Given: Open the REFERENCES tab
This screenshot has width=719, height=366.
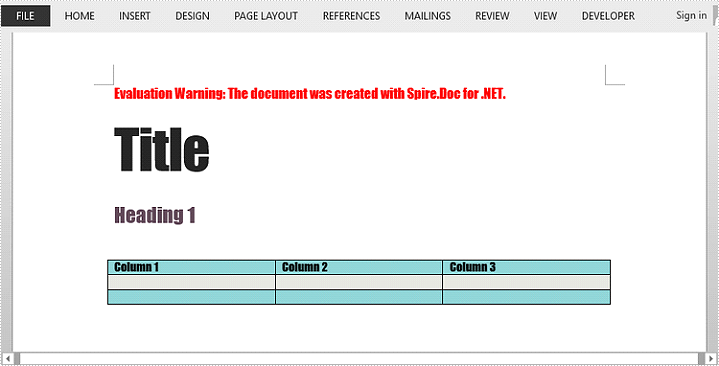Looking at the screenshot, I should tap(351, 16).
